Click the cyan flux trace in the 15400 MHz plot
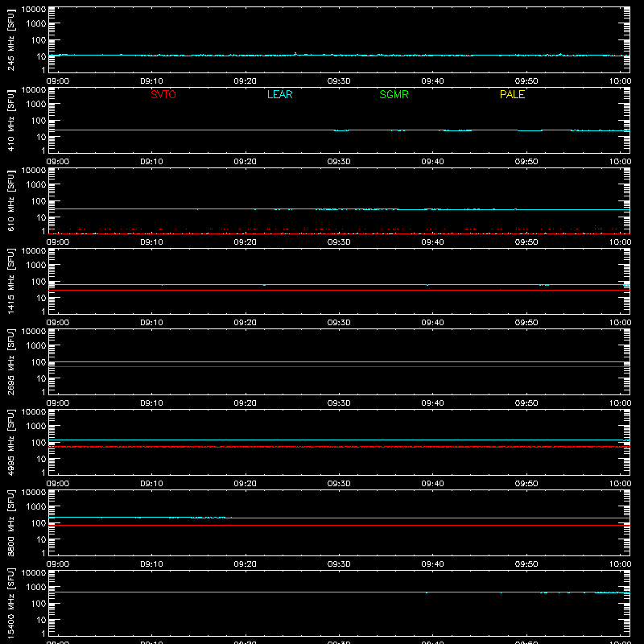Screen dimensions: 644x644 tap(339, 592)
